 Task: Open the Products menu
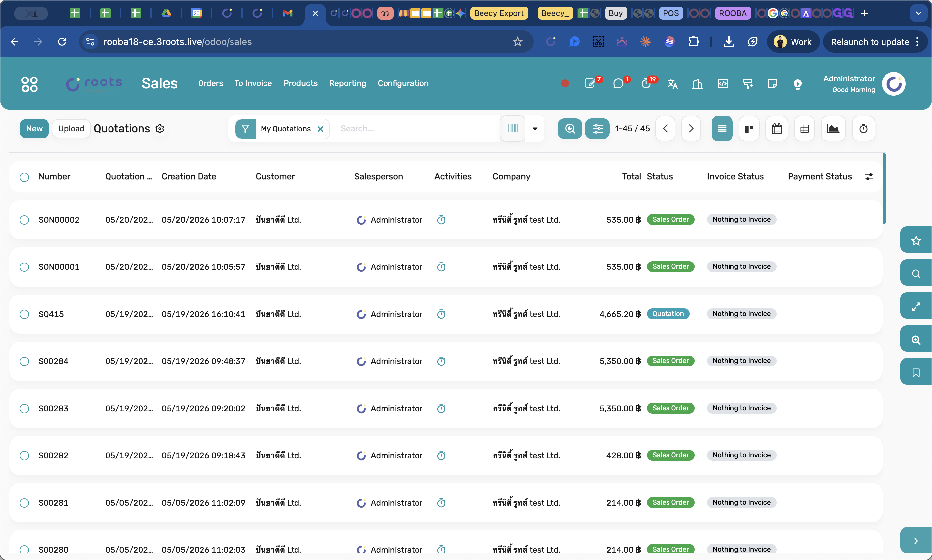click(x=300, y=83)
